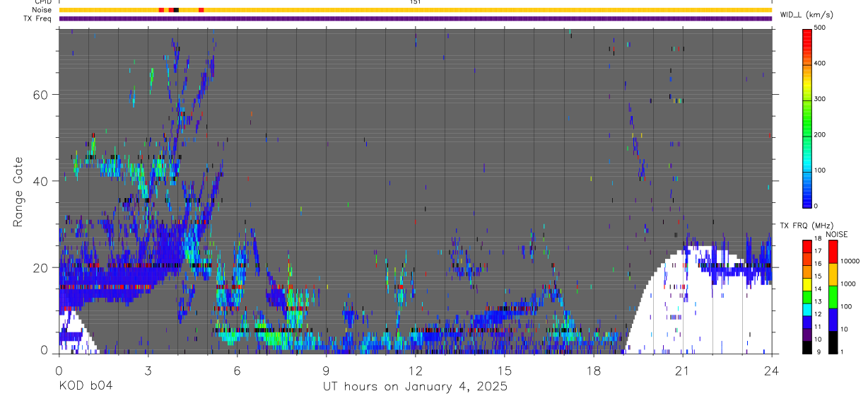Viewport: 868px width, 401px height.
Task: Pick the red top of the width colorbar
Action: point(807,35)
